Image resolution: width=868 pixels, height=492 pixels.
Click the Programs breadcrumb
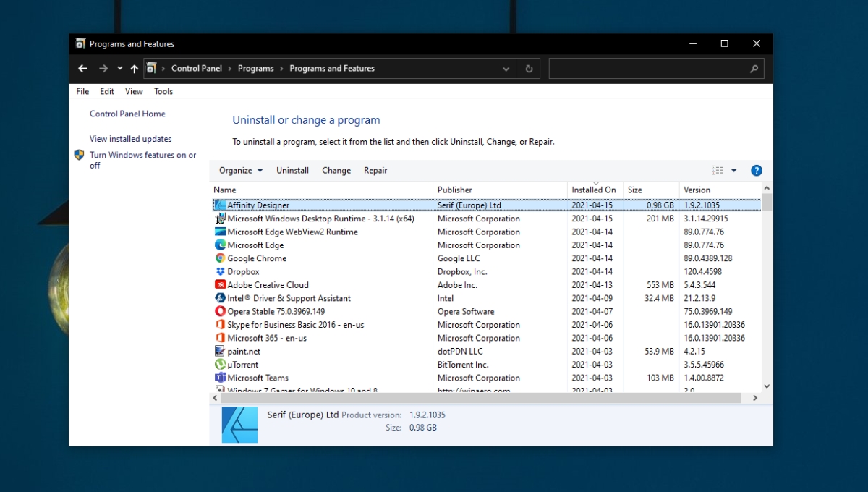tap(255, 69)
